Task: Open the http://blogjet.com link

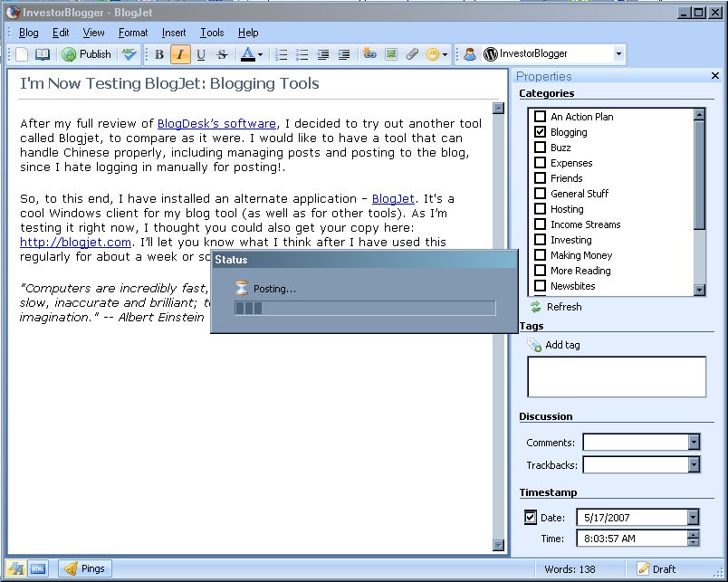Action: point(75,243)
